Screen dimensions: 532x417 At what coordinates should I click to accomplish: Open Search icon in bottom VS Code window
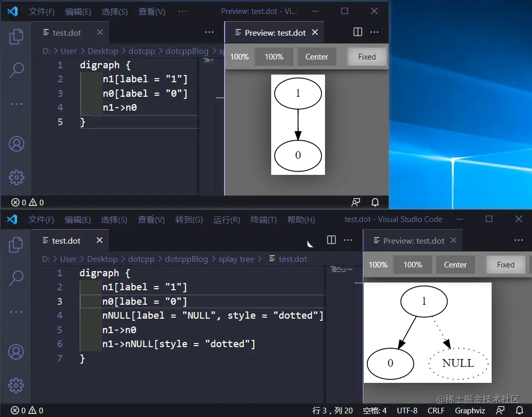click(16, 278)
